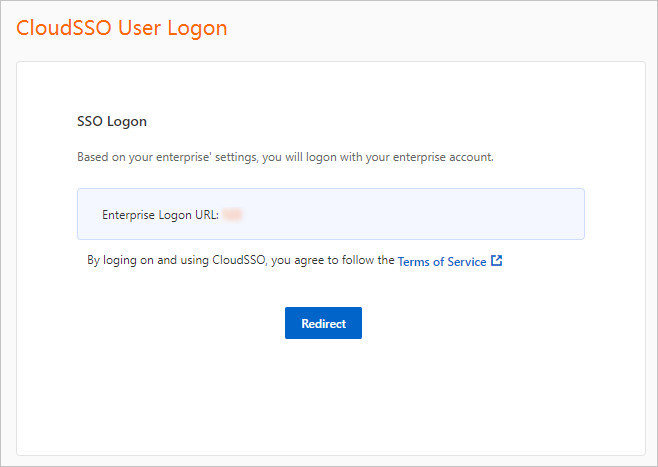Image resolution: width=658 pixels, height=467 pixels.
Task: Click the word "SSO" in the section heading
Action: pyautogui.click(x=90, y=122)
